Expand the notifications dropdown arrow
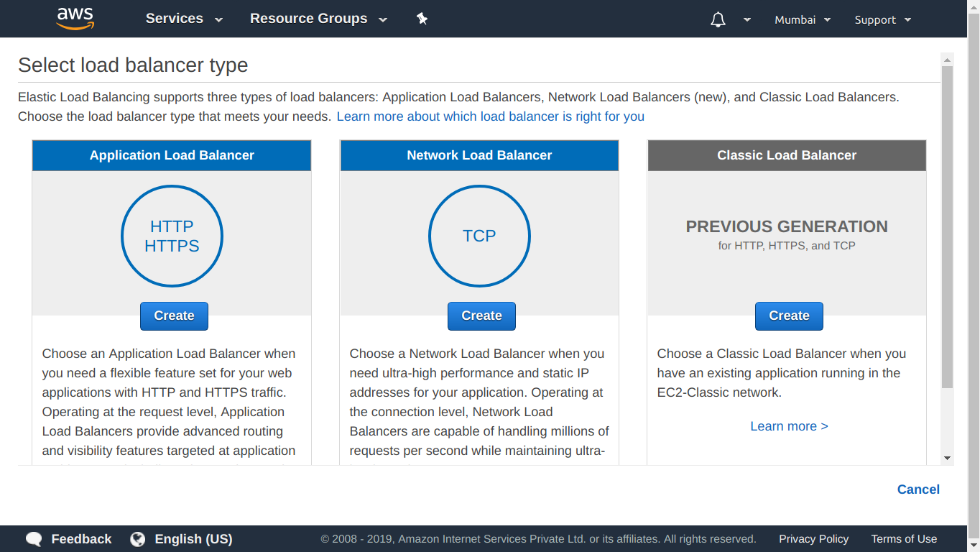Screen dimensions: 980x552 (x=747, y=20)
